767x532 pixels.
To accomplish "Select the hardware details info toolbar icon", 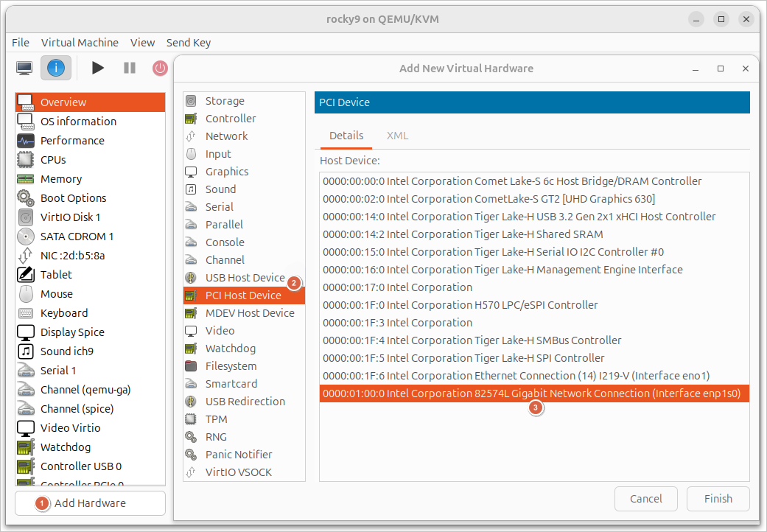I will [57, 68].
